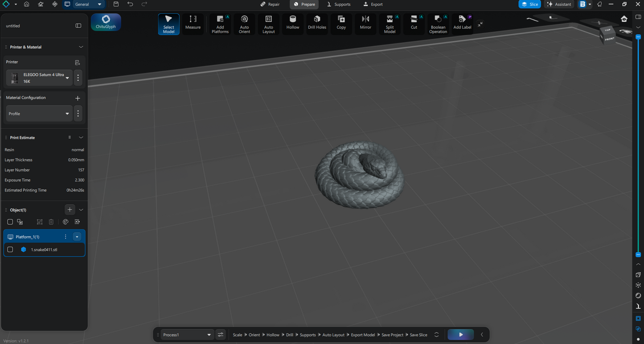The image size is (644, 344).
Task: Open the Assistant button
Action: 559,4
